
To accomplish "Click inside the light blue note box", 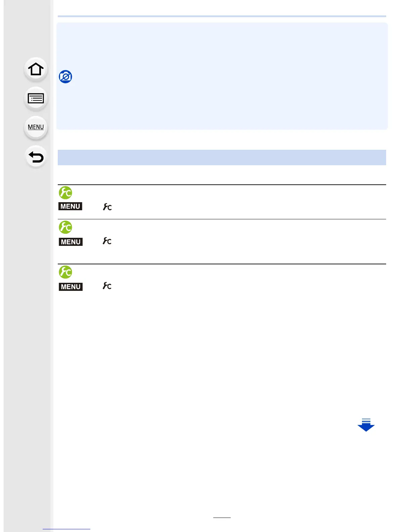I will 222,76.
